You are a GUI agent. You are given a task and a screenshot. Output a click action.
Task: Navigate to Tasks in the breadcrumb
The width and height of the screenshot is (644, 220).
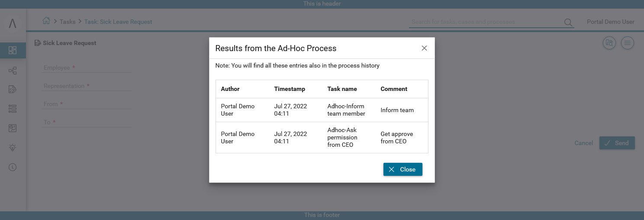68,22
